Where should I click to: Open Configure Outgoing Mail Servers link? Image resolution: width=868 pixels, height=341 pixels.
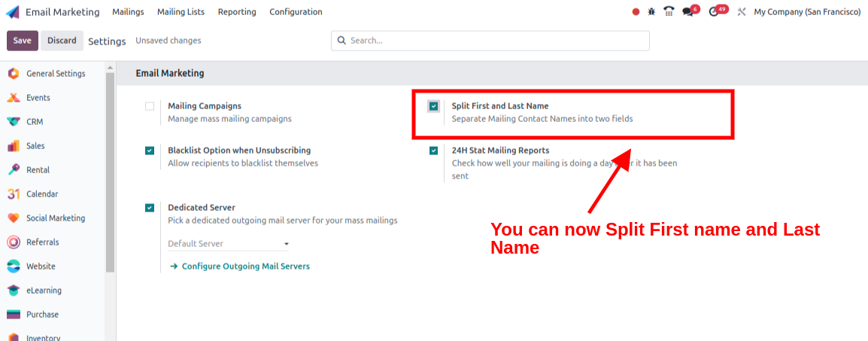click(240, 266)
